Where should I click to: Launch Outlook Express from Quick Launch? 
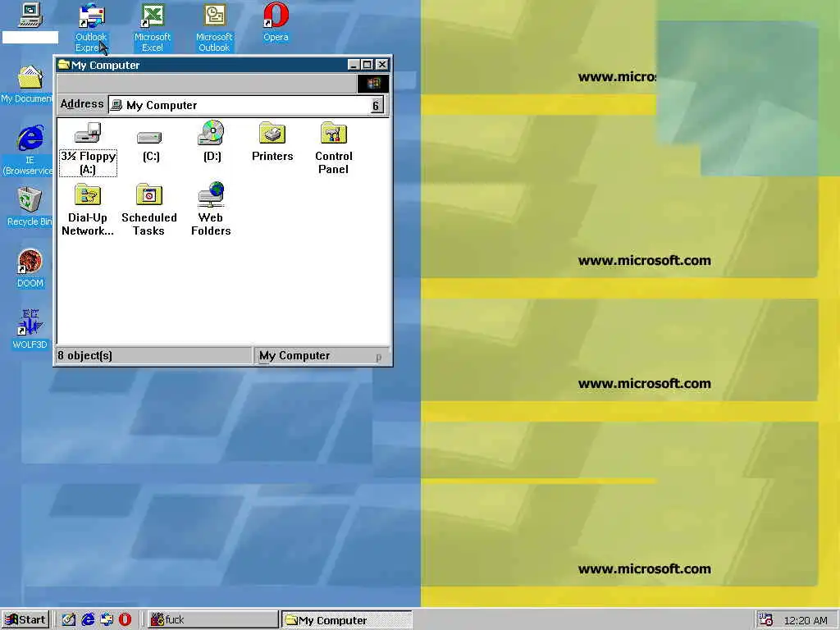coord(106,620)
